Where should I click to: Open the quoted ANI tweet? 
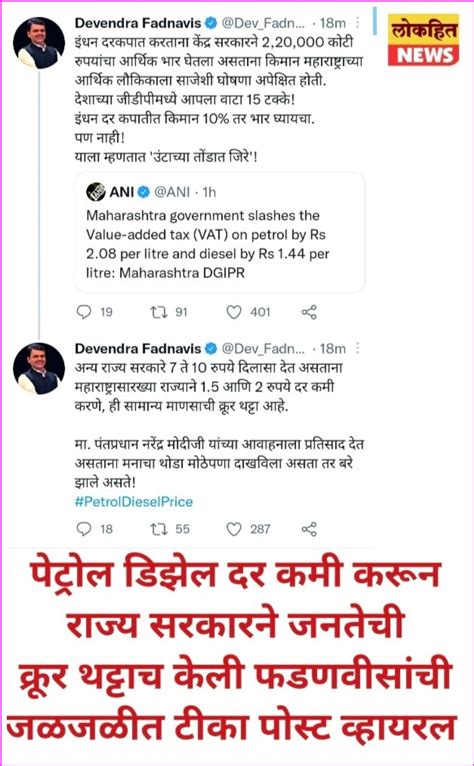pyautogui.click(x=219, y=233)
